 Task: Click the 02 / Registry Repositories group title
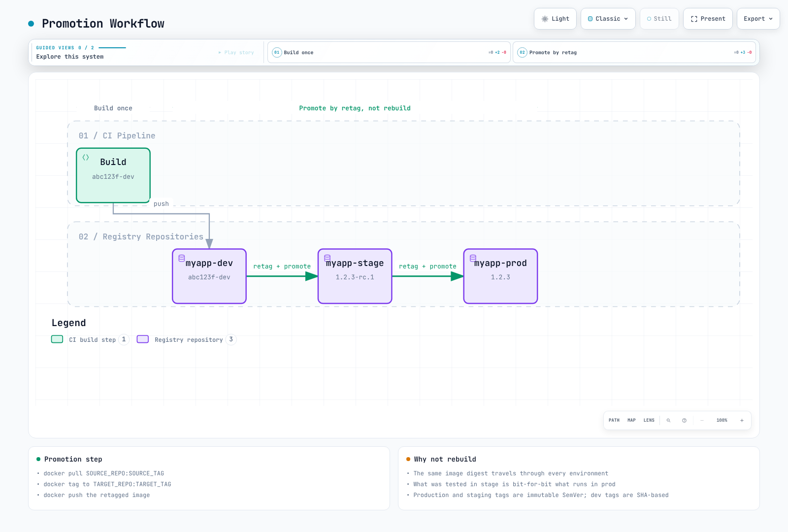tap(141, 237)
